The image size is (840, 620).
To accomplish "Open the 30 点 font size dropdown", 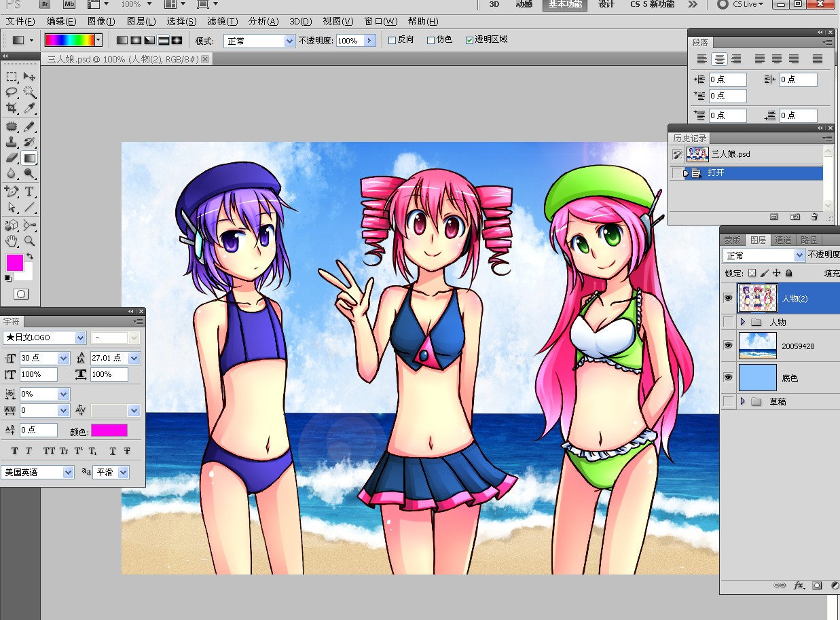I will (x=64, y=358).
